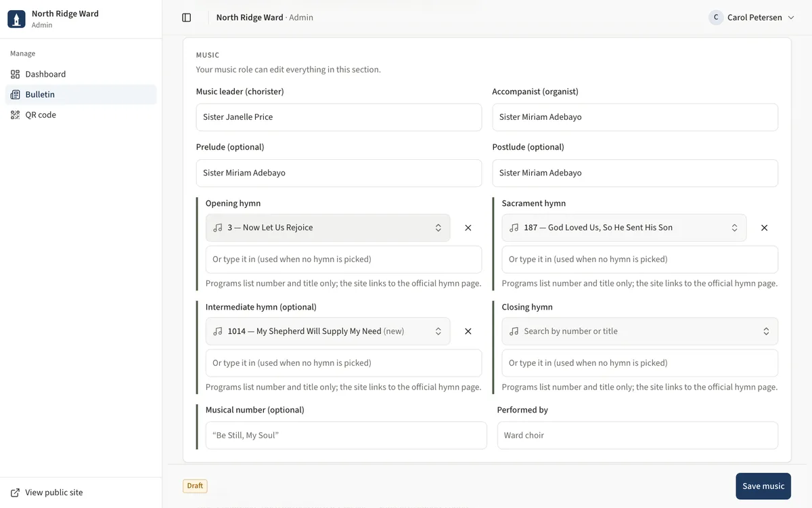Click the Musical number (optional) field
Image resolution: width=812 pixels, height=508 pixels.
346,436
